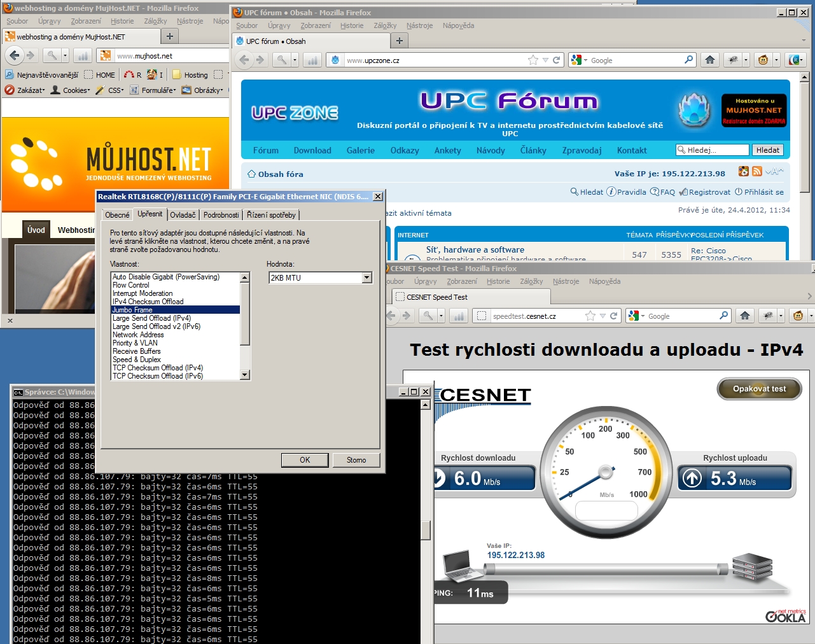Click Home icon in UPC fórum browser toolbar
The image size is (815, 644).
[x=710, y=60]
